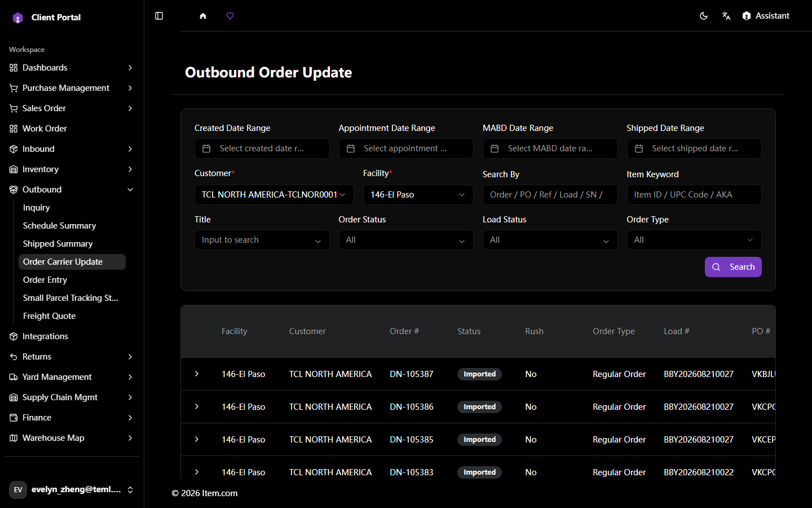The height and width of the screenshot is (508, 812).
Task: Click the Returns arrow icon
Action: pos(14,357)
